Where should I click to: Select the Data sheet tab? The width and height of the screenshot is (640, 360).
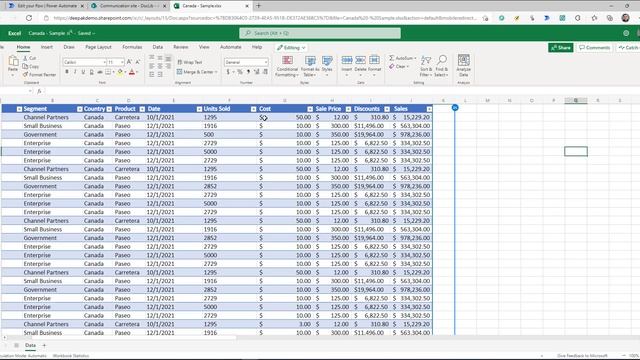[30, 345]
